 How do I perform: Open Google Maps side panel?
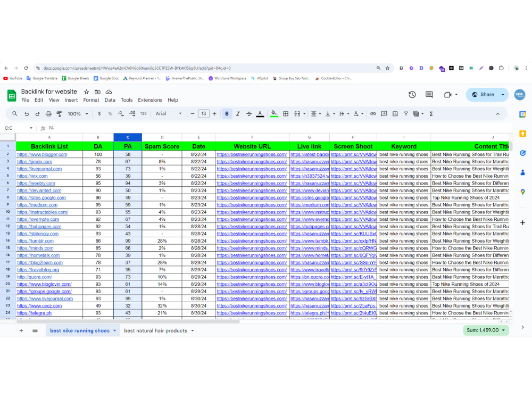tap(522, 192)
